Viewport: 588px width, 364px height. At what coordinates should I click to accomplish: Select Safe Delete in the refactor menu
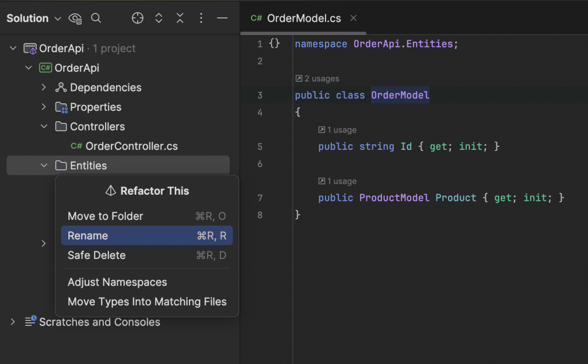[x=96, y=255]
